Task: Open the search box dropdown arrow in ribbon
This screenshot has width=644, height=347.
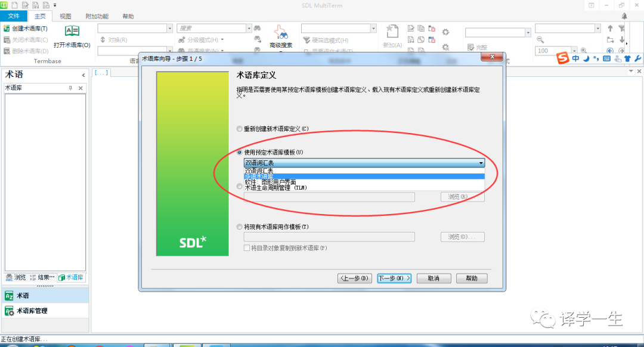Action: (249, 28)
